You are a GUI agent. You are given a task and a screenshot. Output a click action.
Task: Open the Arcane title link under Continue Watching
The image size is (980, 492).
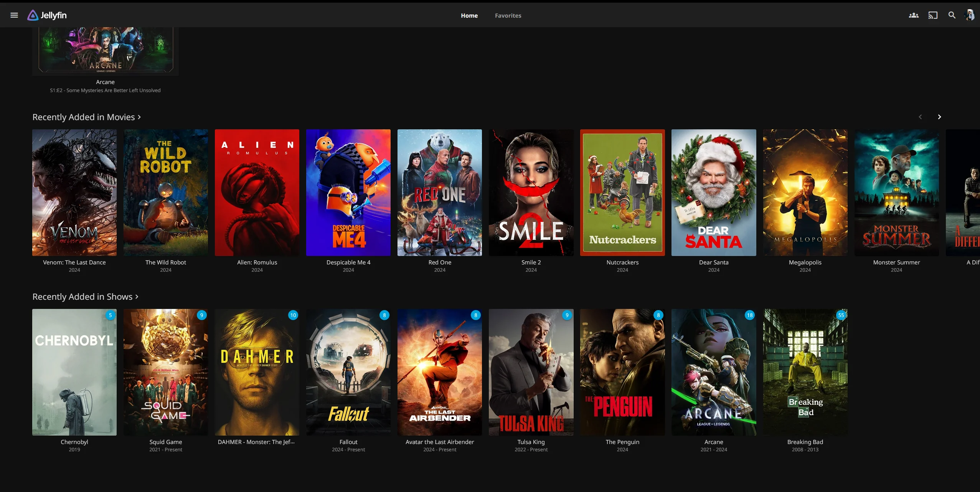click(x=106, y=82)
